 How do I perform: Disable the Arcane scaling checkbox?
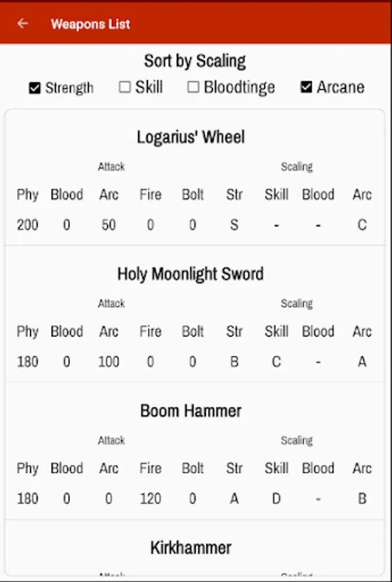307,87
